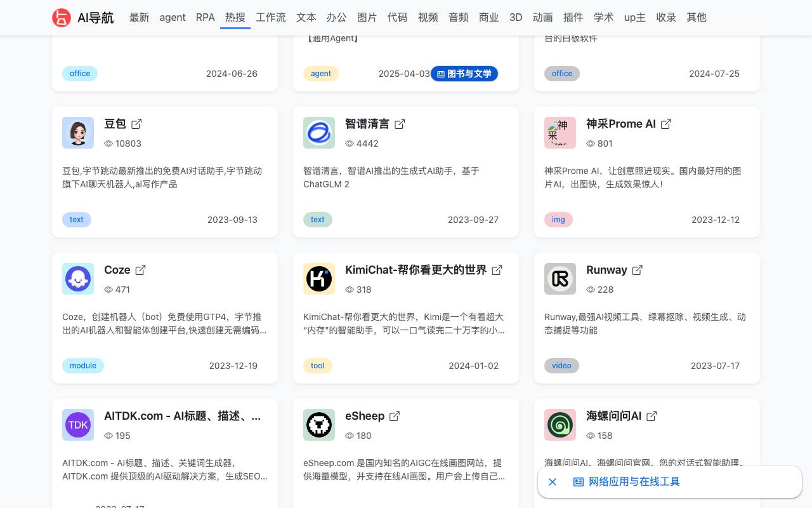Click the img tag on 神采Prome AI card

coord(558,220)
